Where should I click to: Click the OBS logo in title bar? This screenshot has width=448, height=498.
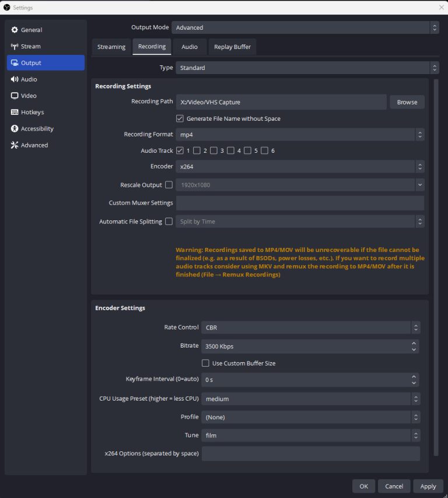click(7, 8)
